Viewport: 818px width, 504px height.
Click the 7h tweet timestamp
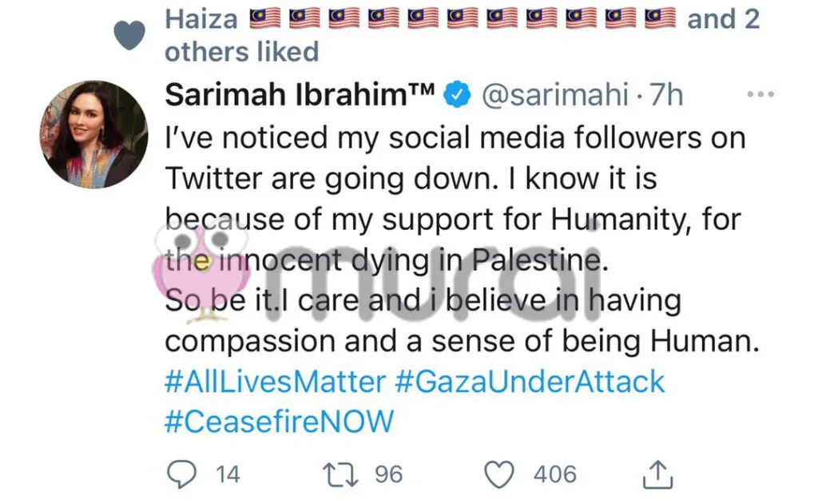[665, 96]
